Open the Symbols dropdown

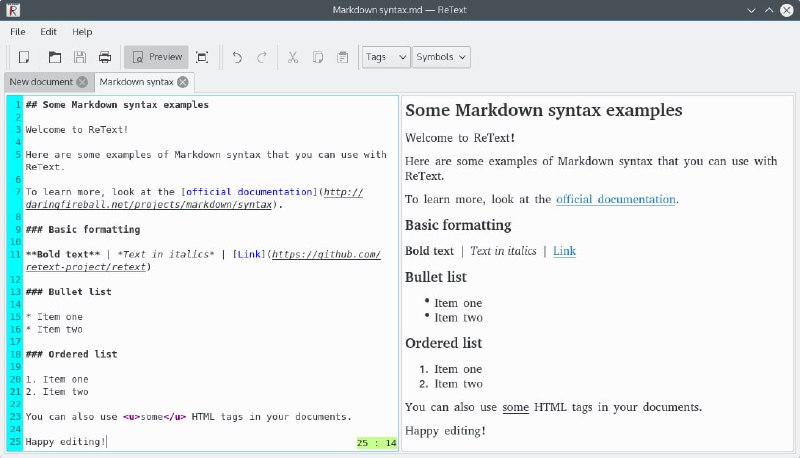point(441,57)
